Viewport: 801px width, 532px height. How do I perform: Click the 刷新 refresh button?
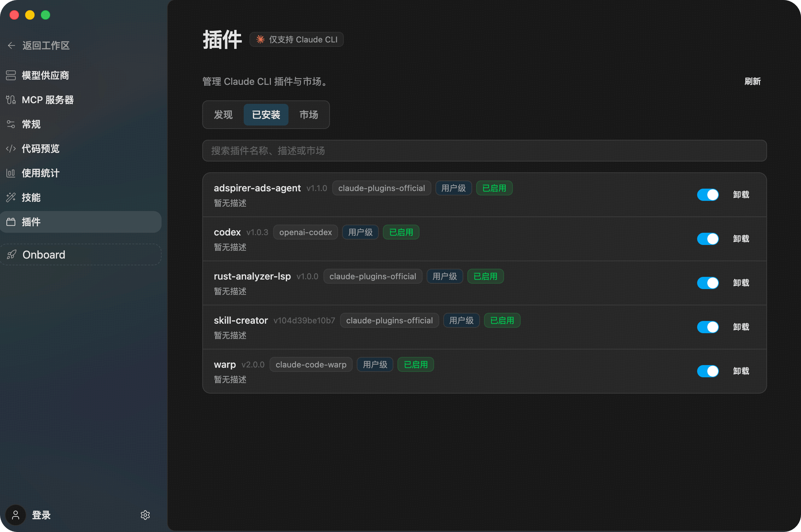tap(752, 81)
